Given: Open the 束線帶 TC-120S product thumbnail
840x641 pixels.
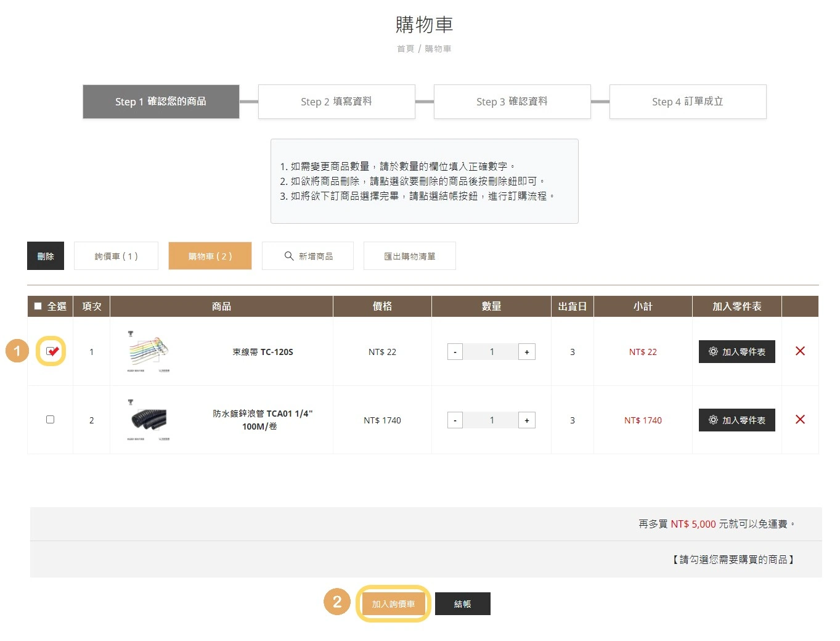Looking at the screenshot, I should click(x=148, y=352).
